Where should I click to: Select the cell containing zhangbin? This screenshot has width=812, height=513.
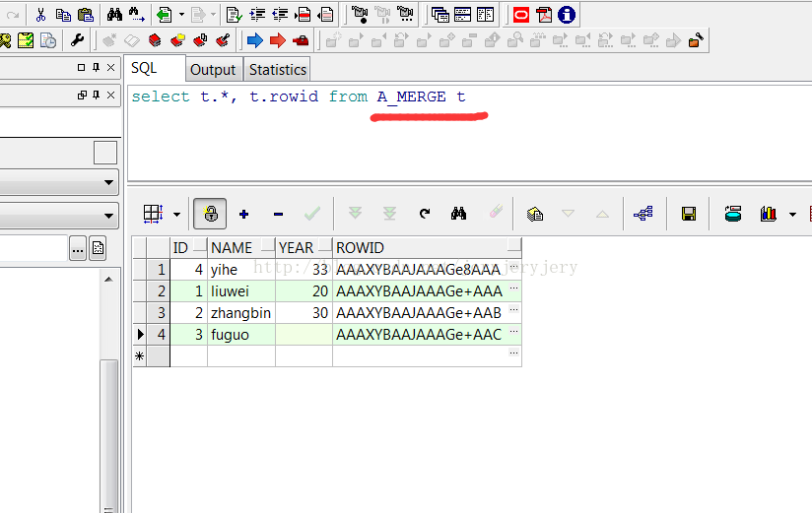pyautogui.click(x=241, y=312)
